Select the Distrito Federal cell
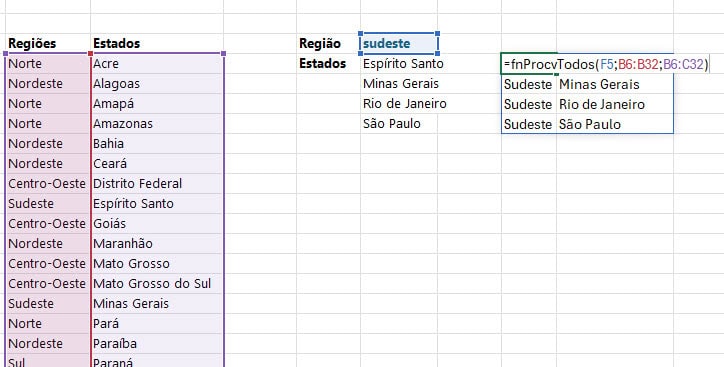Viewport: 724px width, 367px height. click(x=157, y=183)
